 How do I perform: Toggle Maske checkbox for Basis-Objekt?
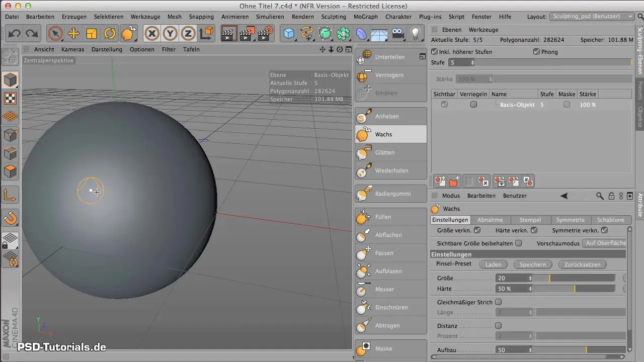click(567, 105)
